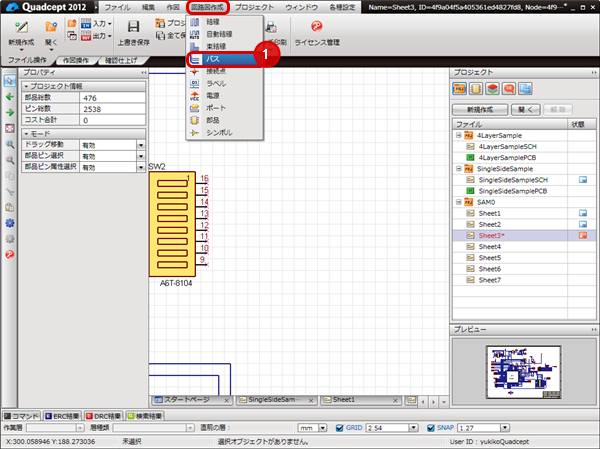Screen dimensions: 600x449
Task: Click the component library icon in project panel
Action: (x=476, y=89)
